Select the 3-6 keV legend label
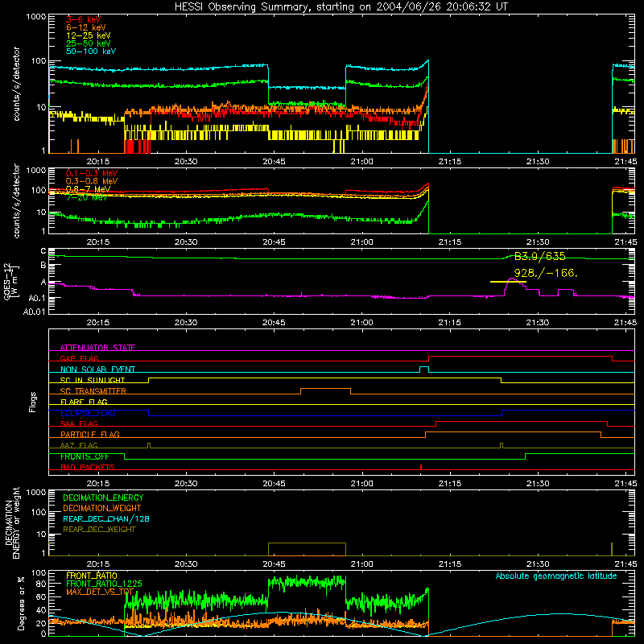This screenshot has height=644, width=644. coord(84,19)
